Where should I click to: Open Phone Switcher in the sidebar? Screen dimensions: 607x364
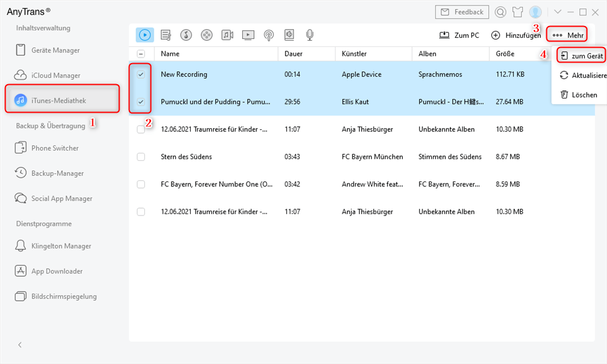(x=55, y=148)
